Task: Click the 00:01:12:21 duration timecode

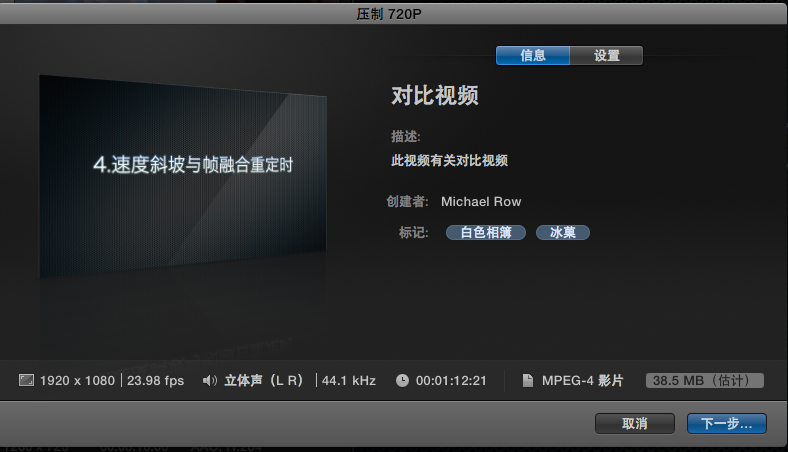Action: [x=451, y=381]
